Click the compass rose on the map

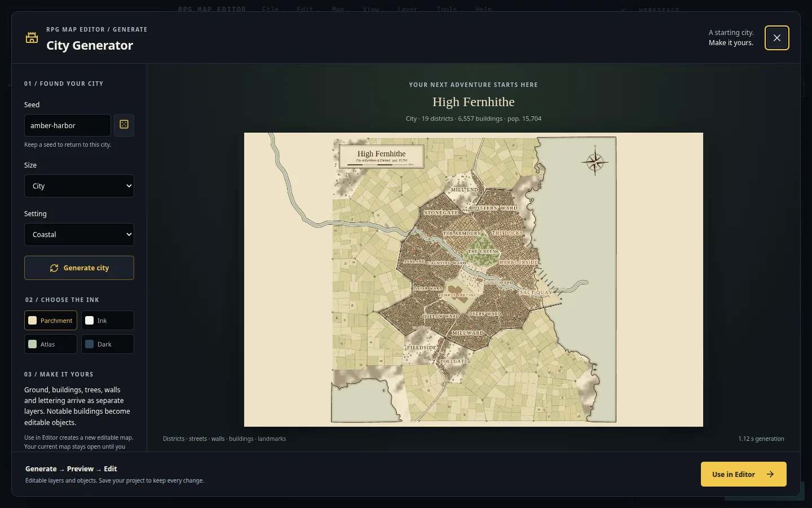(x=595, y=161)
